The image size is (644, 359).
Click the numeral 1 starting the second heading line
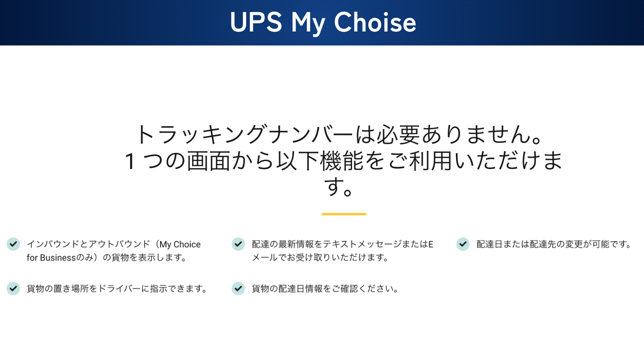tap(130, 161)
